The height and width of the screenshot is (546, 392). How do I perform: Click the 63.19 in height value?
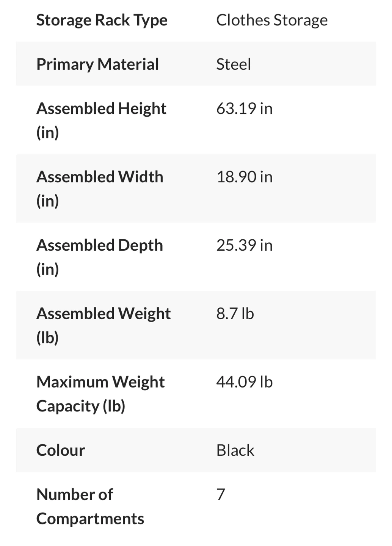pos(245,108)
